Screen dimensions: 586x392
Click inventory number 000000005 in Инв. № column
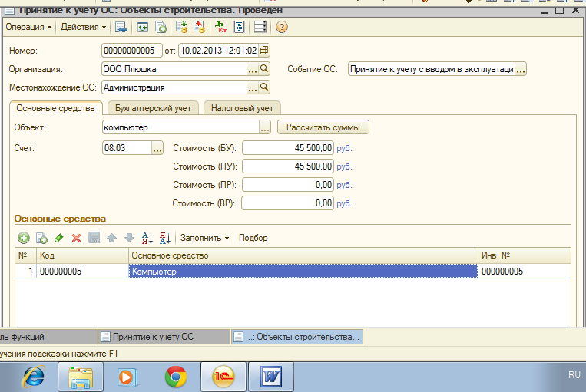[x=525, y=272]
